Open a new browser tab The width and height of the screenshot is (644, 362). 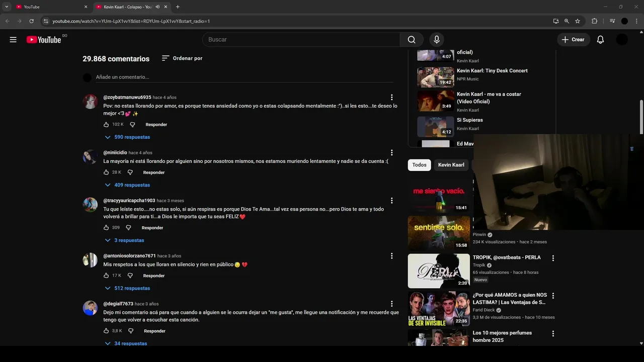pos(178,7)
